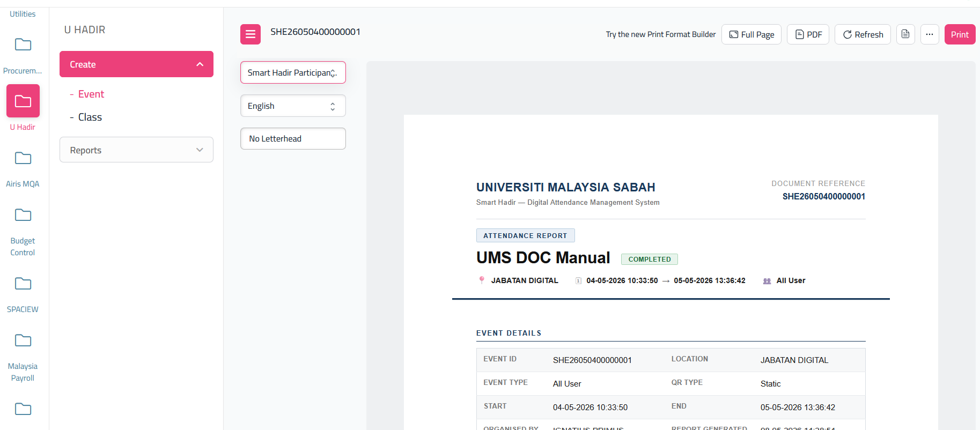
Task: Click the UNIVERSITI MALAYSIA SABAH heading
Action: pyautogui.click(x=566, y=188)
